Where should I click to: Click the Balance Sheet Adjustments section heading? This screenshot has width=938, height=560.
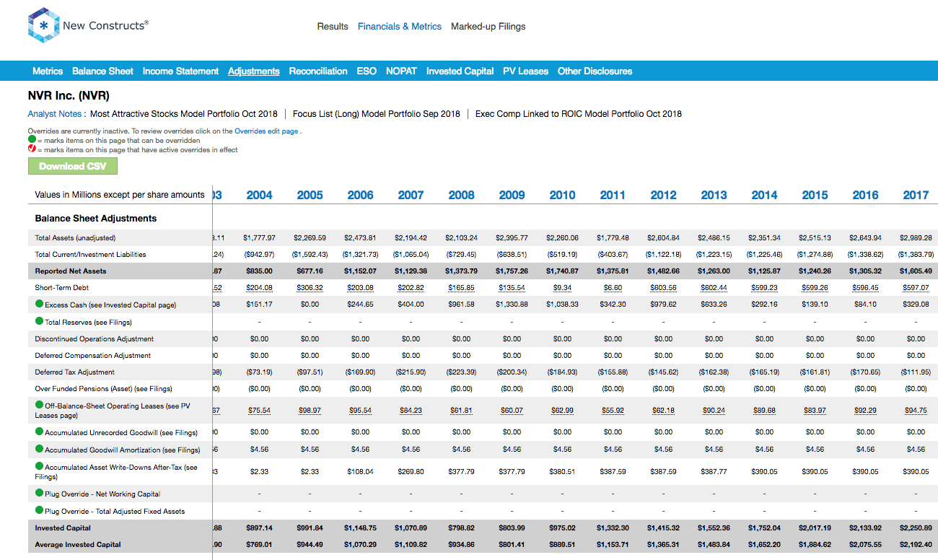pos(96,218)
